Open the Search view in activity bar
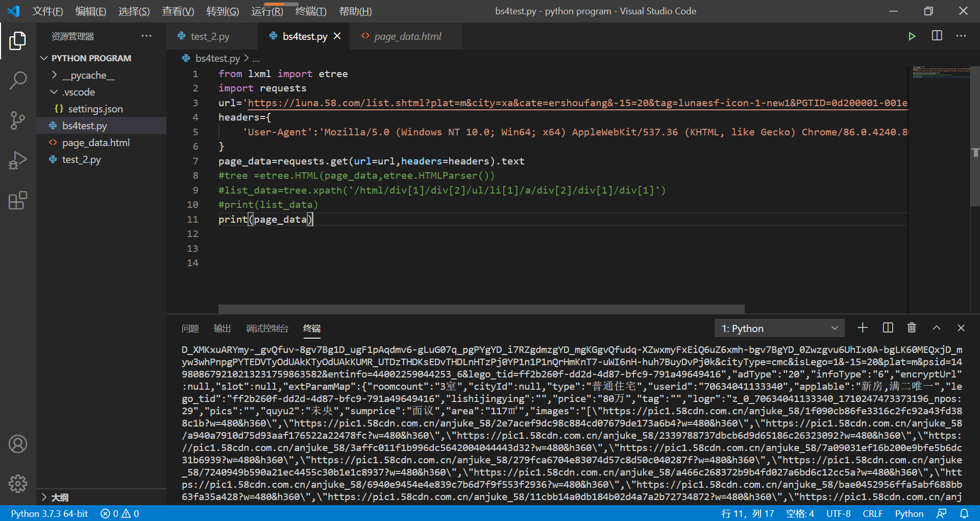This screenshot has width=980, height=521. [18, 81]
